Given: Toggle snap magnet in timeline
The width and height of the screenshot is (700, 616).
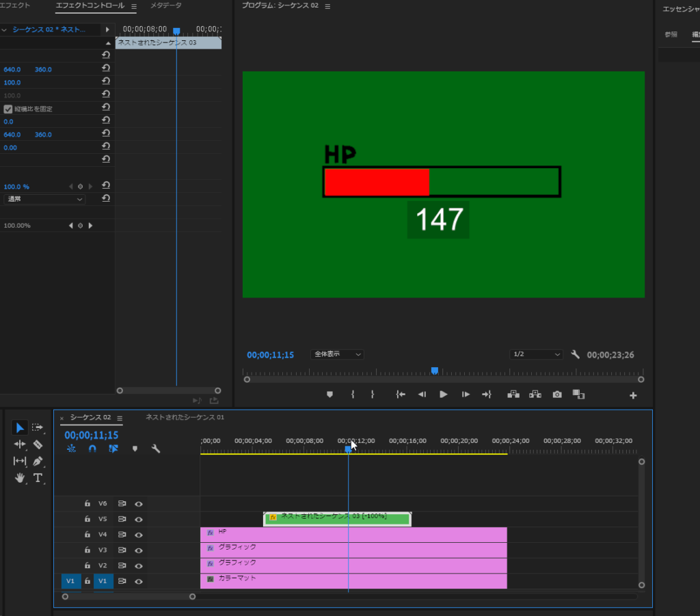Looking at the screenshot, I should tap(92, 449).
